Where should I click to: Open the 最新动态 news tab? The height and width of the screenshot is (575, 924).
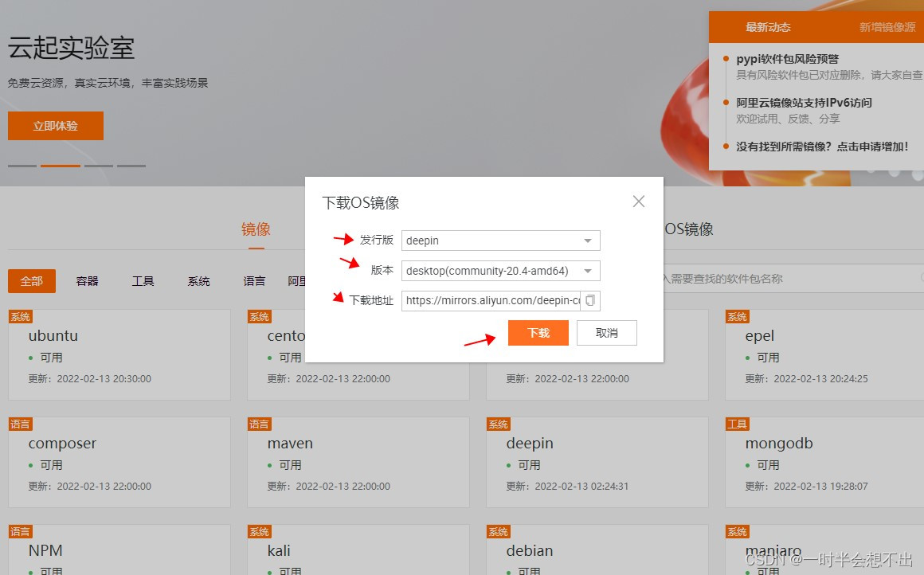click(x=767, y=27)
